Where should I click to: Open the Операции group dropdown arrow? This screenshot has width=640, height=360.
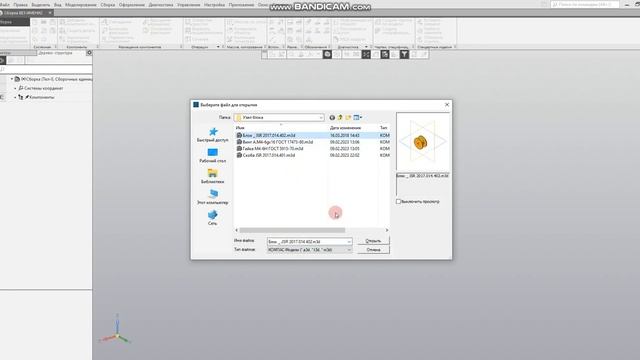(218, 47)
